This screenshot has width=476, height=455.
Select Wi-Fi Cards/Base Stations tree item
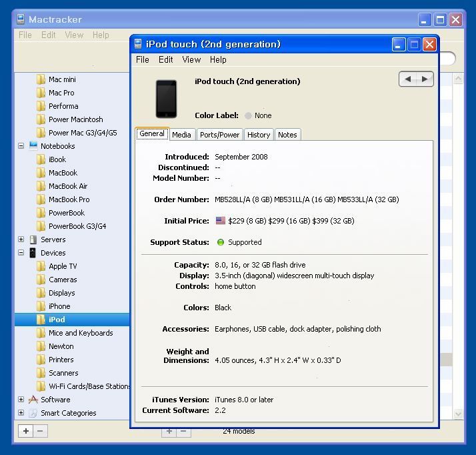click(89, 387)
